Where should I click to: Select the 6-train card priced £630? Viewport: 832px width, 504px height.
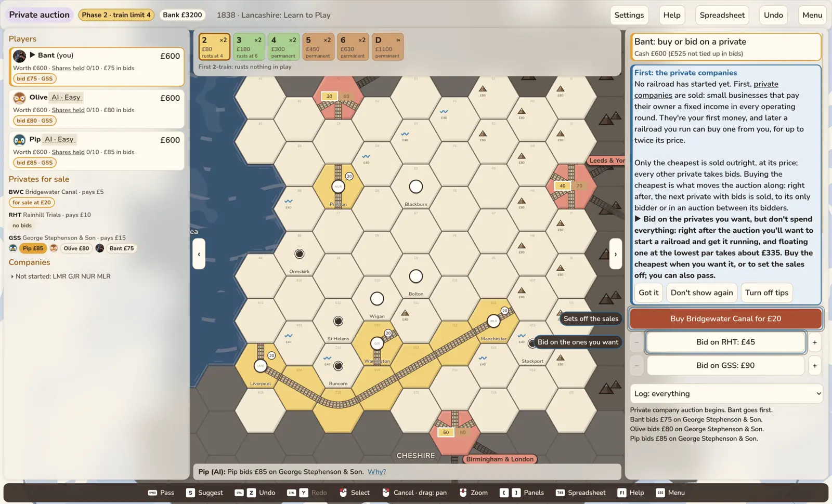coord(353,47)
